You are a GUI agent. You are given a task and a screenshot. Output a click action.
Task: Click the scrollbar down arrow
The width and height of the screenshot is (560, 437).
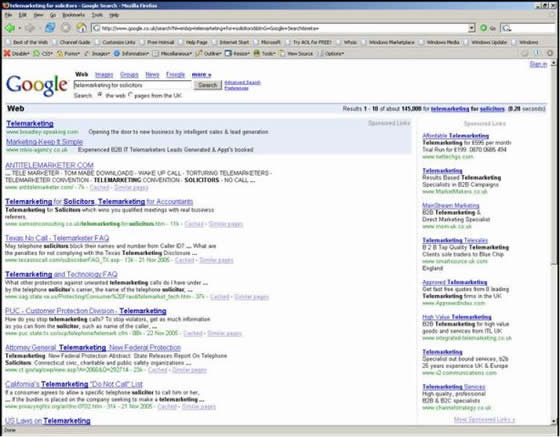point(554,421)
